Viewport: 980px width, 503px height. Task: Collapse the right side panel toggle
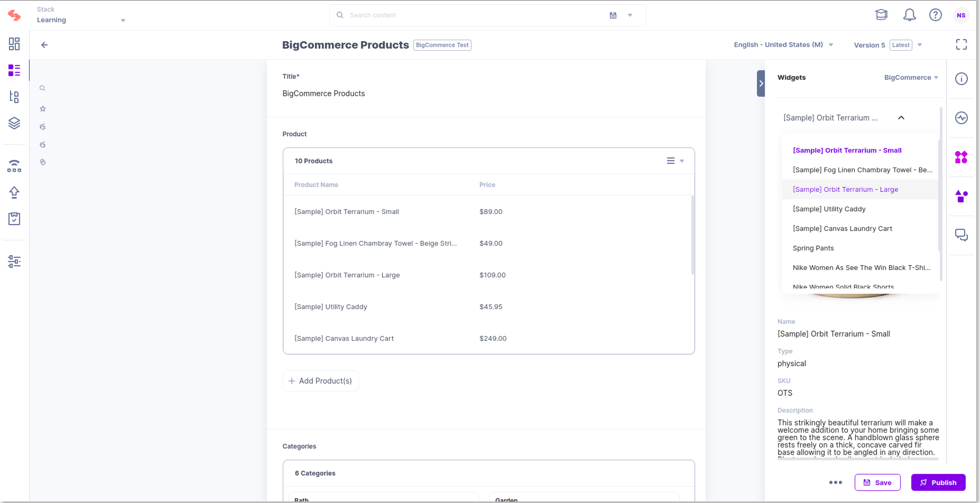(x=761, y=83)
